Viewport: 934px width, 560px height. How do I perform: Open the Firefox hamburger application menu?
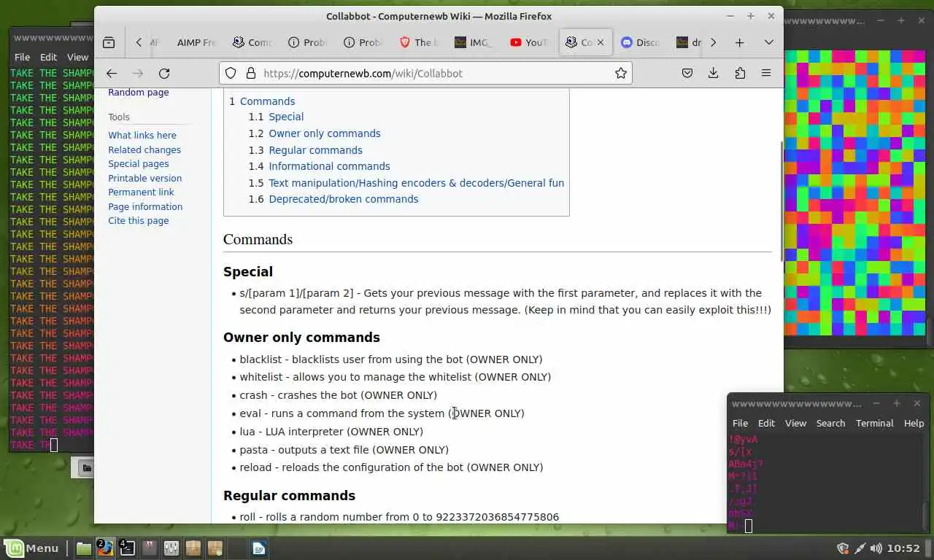(x=766, y=73)
